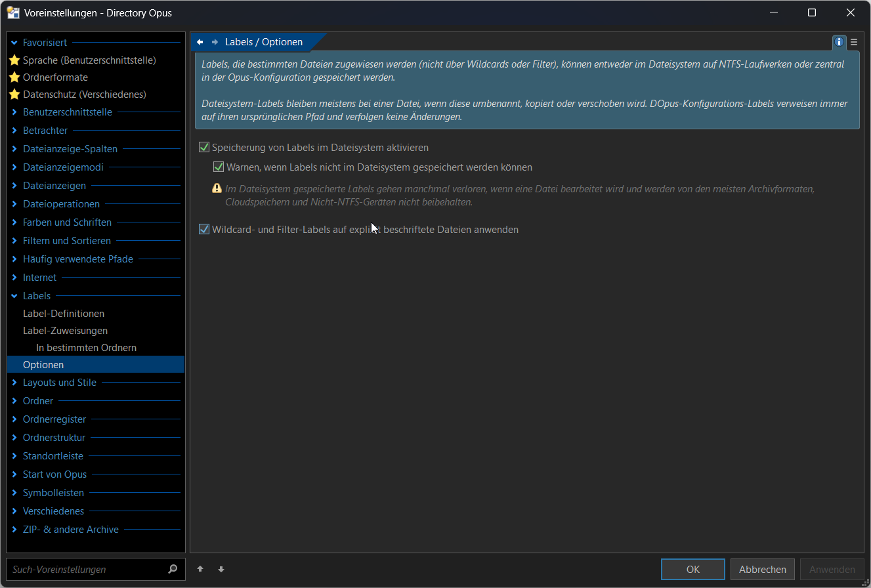Image resolution: width=871 pixels, height=588 pixels.
Task: Click the search magnifier icon
Action: [173, 569]
